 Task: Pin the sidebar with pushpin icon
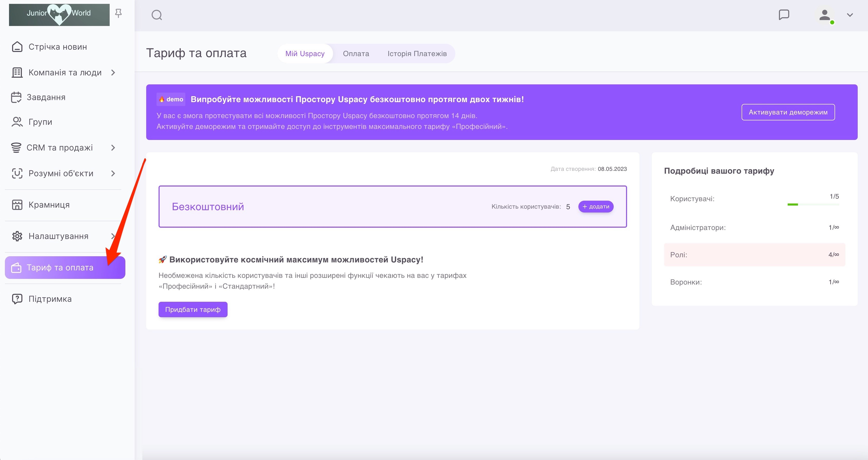[118, 13]
